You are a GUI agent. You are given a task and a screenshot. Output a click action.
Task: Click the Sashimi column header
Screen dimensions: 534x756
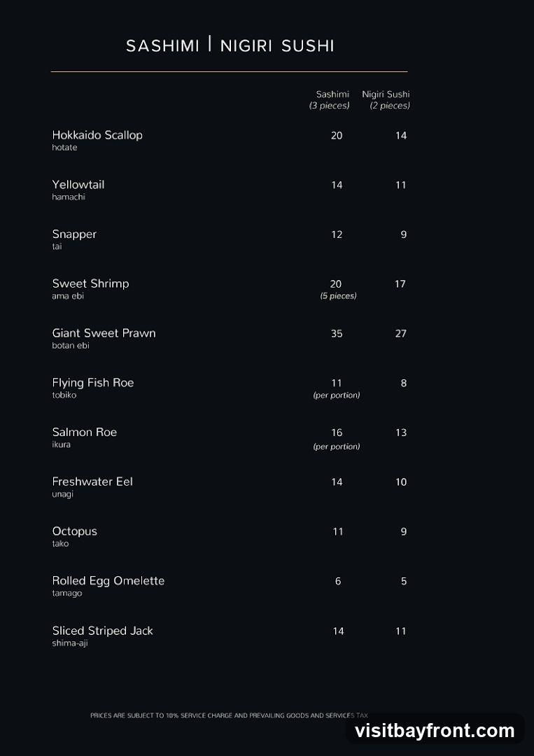330,100
